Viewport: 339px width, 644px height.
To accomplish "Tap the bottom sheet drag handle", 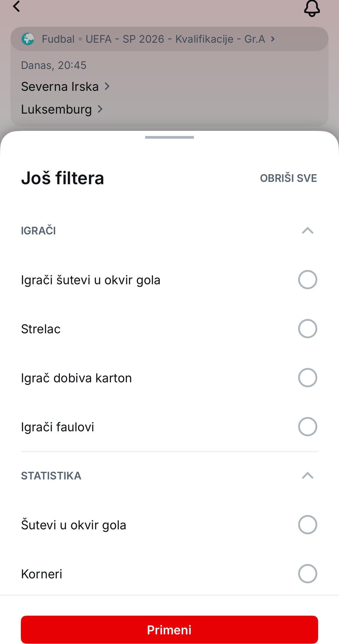I will (170, 137).
